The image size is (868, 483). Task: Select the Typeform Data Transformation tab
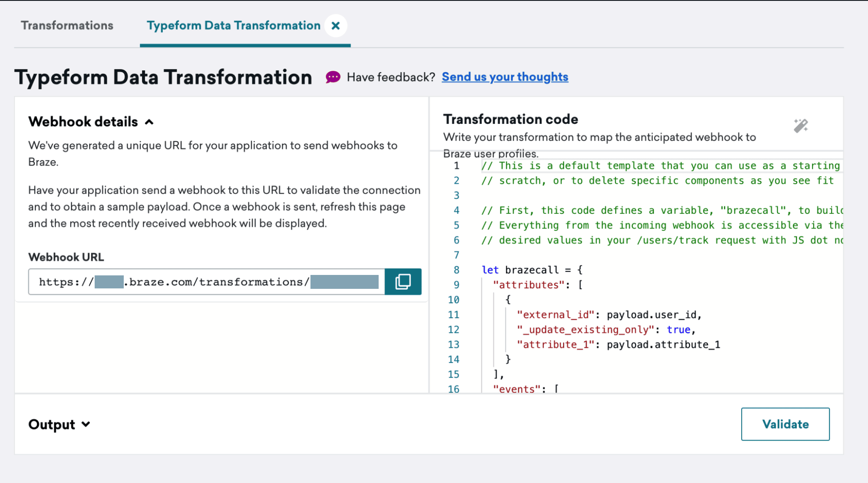click(x=234, y=26)
